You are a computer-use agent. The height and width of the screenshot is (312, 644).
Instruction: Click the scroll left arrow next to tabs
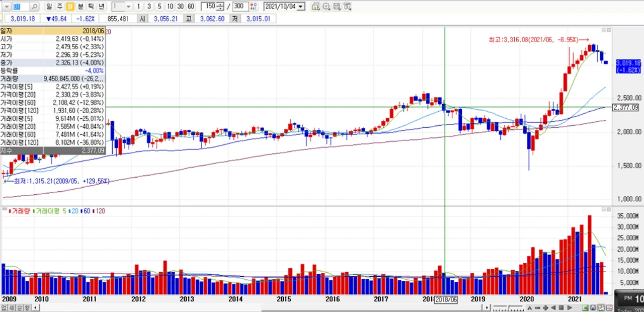36,307
